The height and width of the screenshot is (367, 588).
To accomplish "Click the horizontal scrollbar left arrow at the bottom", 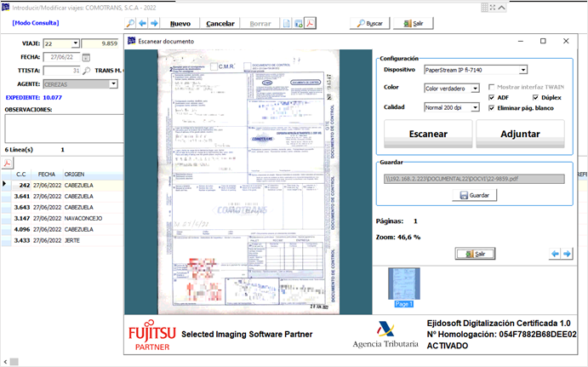I will (x=5, y=362).
